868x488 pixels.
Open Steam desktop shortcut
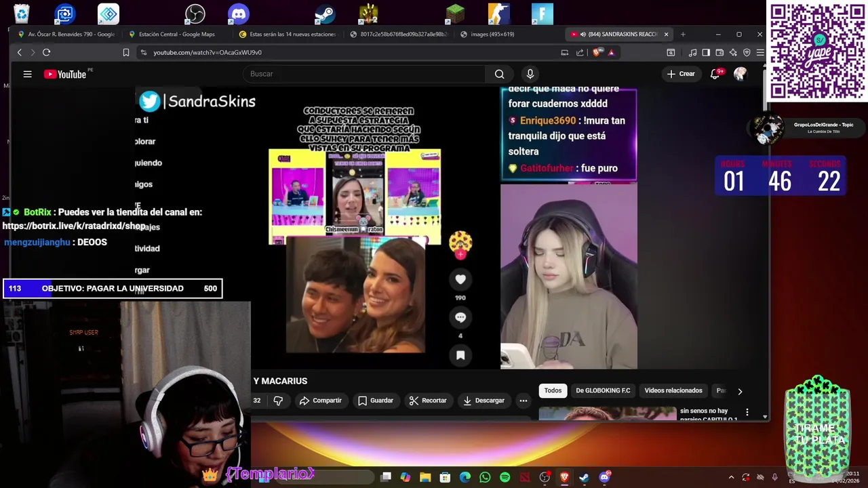point(325,14)
